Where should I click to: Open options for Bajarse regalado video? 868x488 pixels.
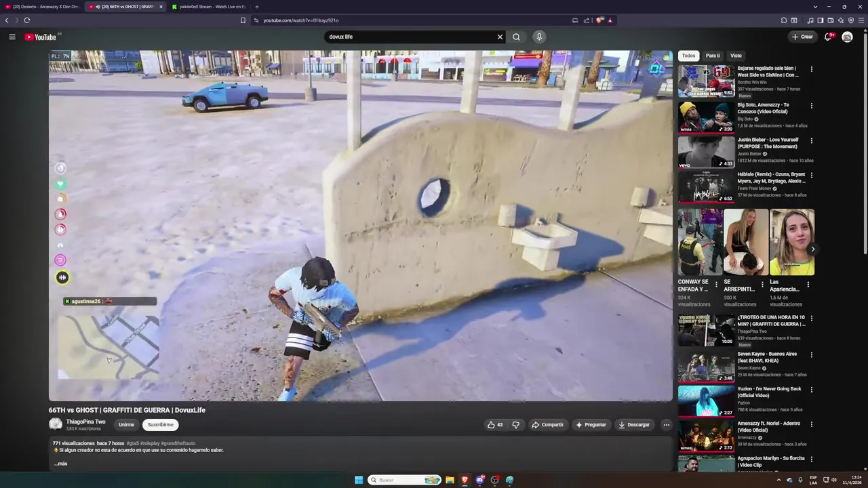click(811, 69)
